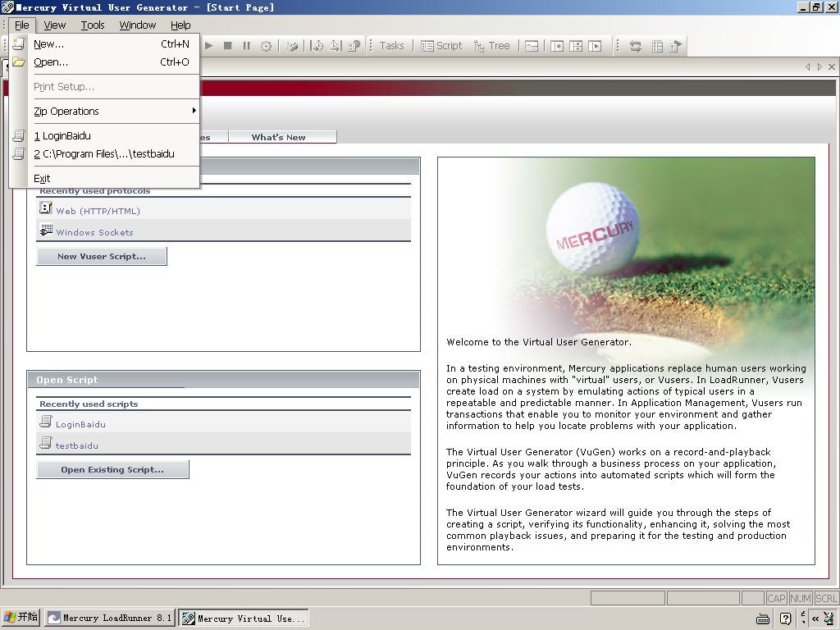This screenshot has height=630, width=840.
Task: Click the network tray icon
Action: [829, 619]
